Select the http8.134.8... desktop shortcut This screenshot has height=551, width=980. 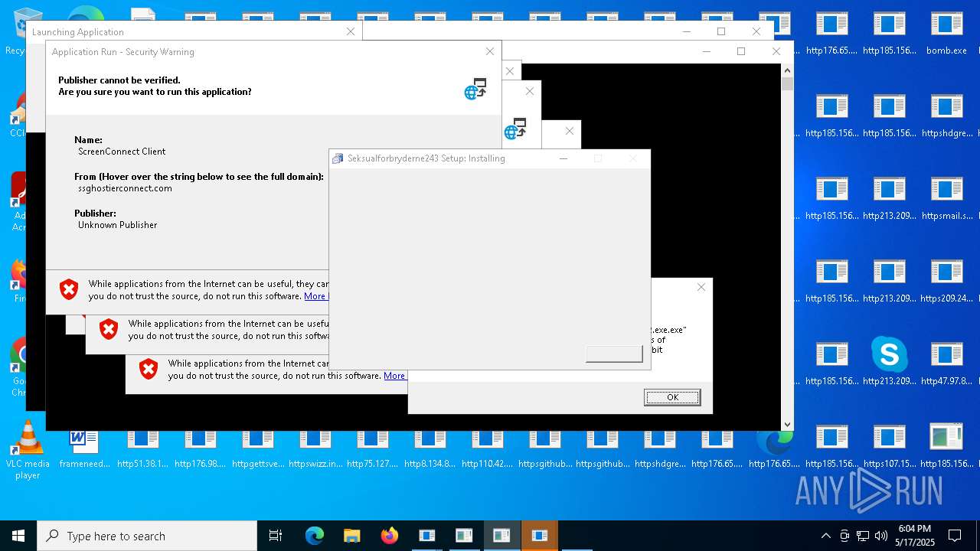[430, 447]
